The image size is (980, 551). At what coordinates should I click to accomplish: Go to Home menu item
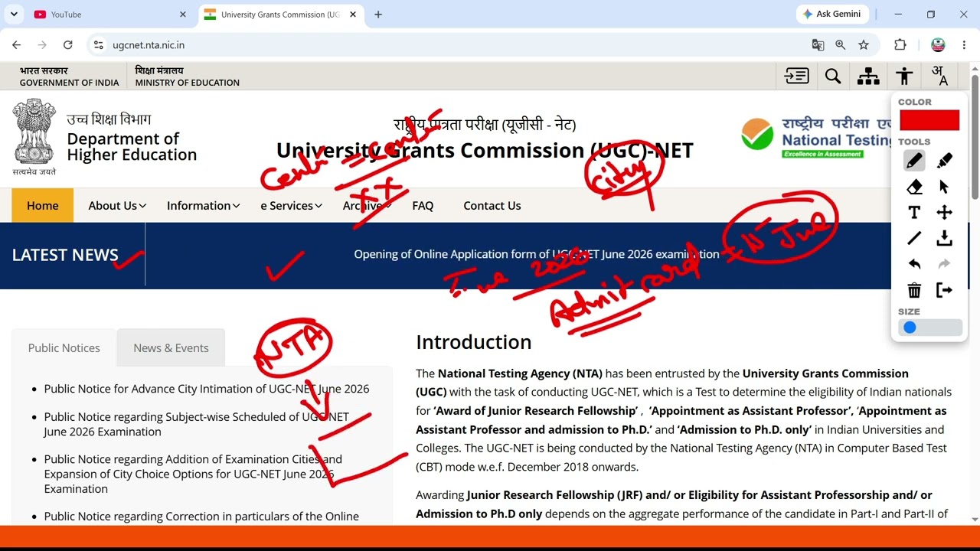click(x=43, y=205)
